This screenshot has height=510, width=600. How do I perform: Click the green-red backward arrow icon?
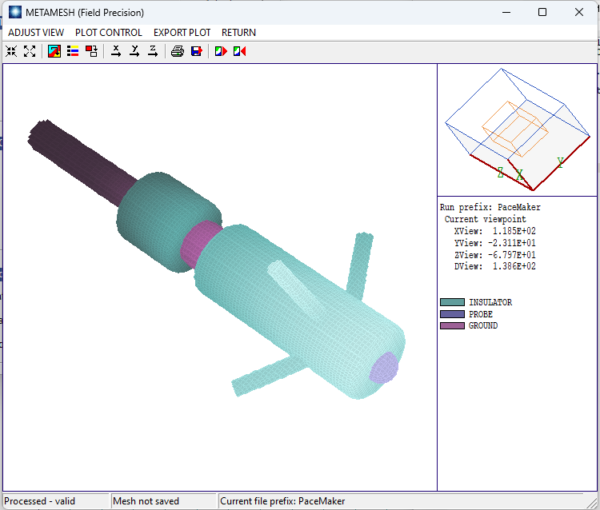click(x=239, y=51)
